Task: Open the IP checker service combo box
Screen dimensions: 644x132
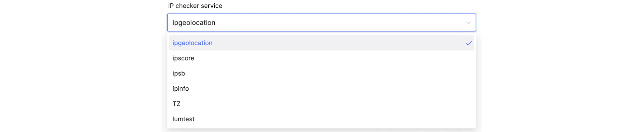Action: tap(321, 23)
